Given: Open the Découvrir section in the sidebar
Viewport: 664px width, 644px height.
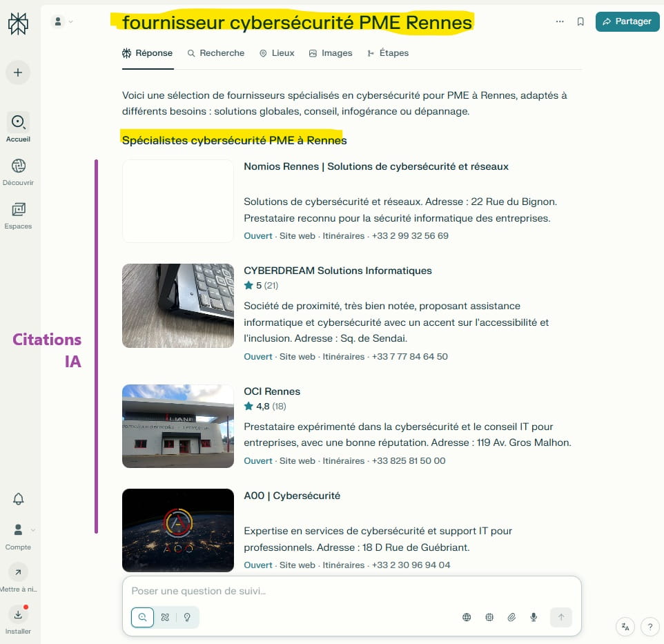Looking at the screenshot, I should [18, 166].
